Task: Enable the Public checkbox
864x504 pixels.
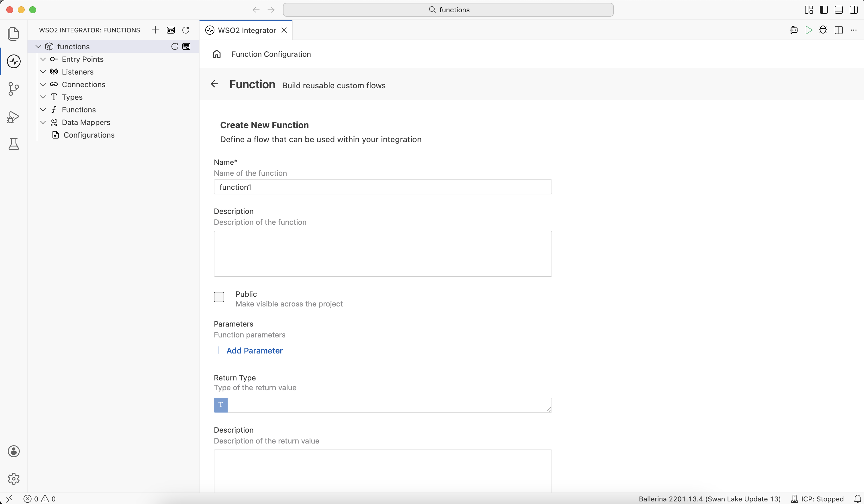Action: click(x=219, y=297)
